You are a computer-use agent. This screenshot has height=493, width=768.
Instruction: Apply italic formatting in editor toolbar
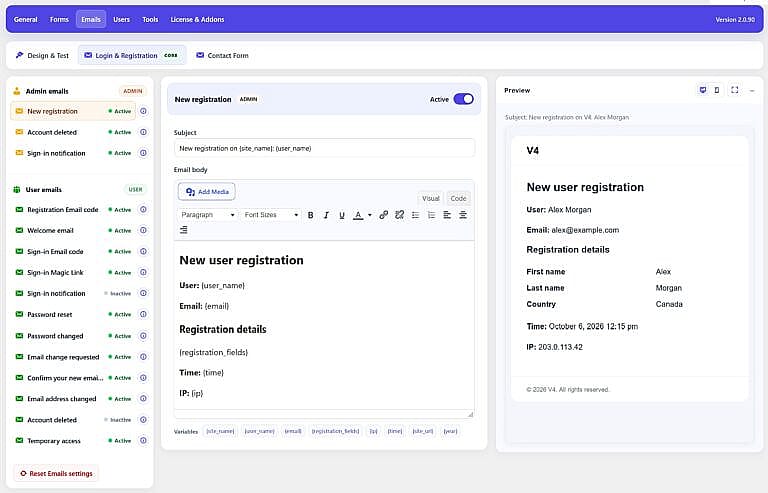pyautogui.click(x=326, y=215)
